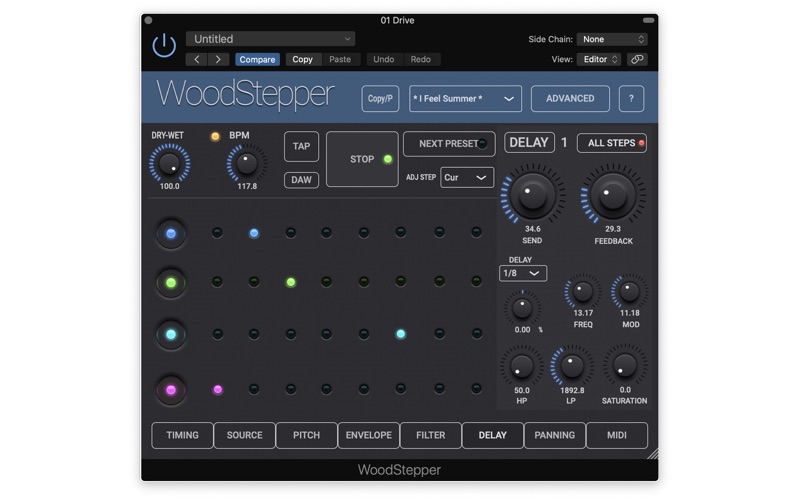This screenshot has width=800, height=500.
Task: Click the TAP tempo button
Action: [302, 146]
